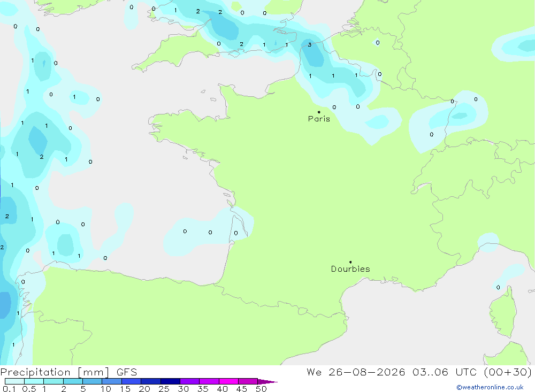The height and width of the screenshot is (392, 535).
Task: Click the [mm] unit label
Action: coord(94,372)
